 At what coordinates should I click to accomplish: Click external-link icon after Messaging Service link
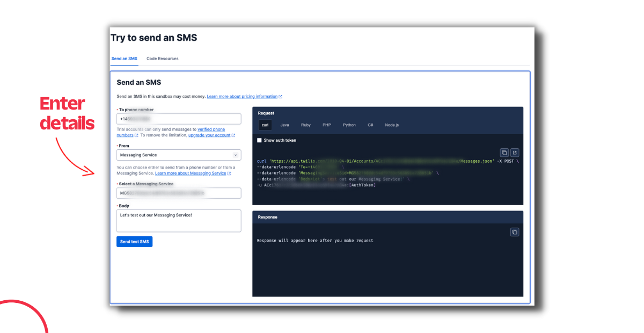[x=229, y=173]
